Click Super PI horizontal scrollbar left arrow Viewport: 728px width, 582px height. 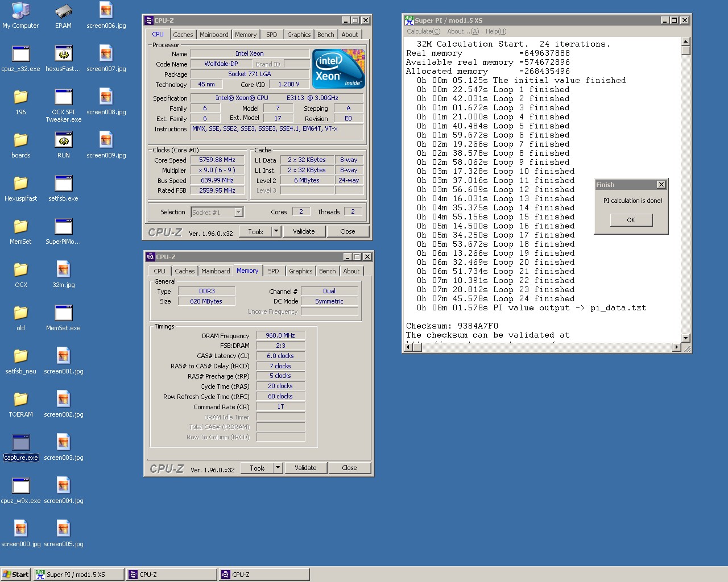coord(408,347)
